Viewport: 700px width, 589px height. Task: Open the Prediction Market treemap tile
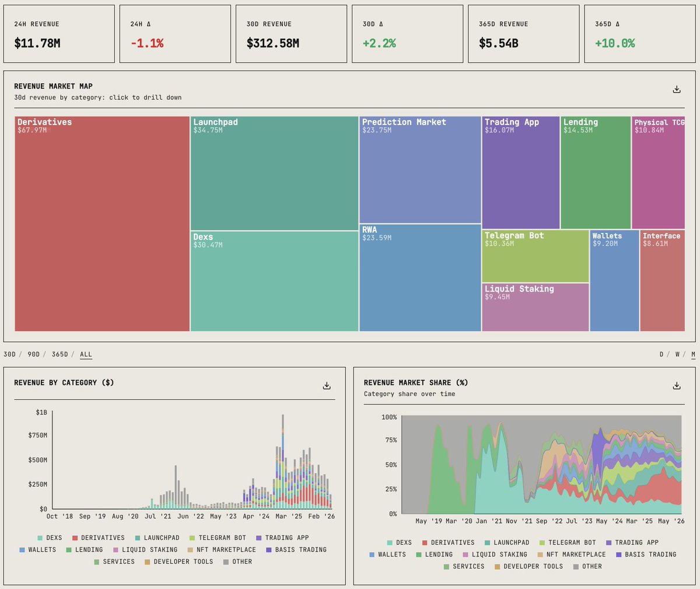420,169
